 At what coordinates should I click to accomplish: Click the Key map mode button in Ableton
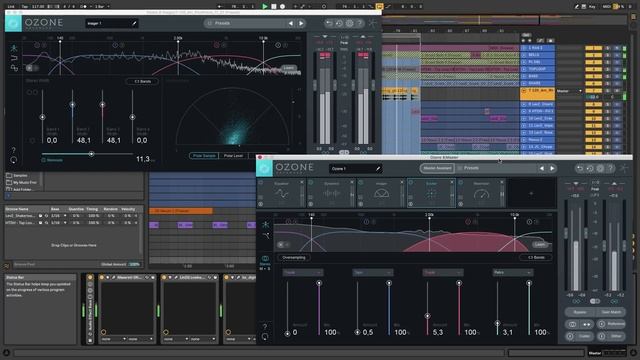[592, 7]
